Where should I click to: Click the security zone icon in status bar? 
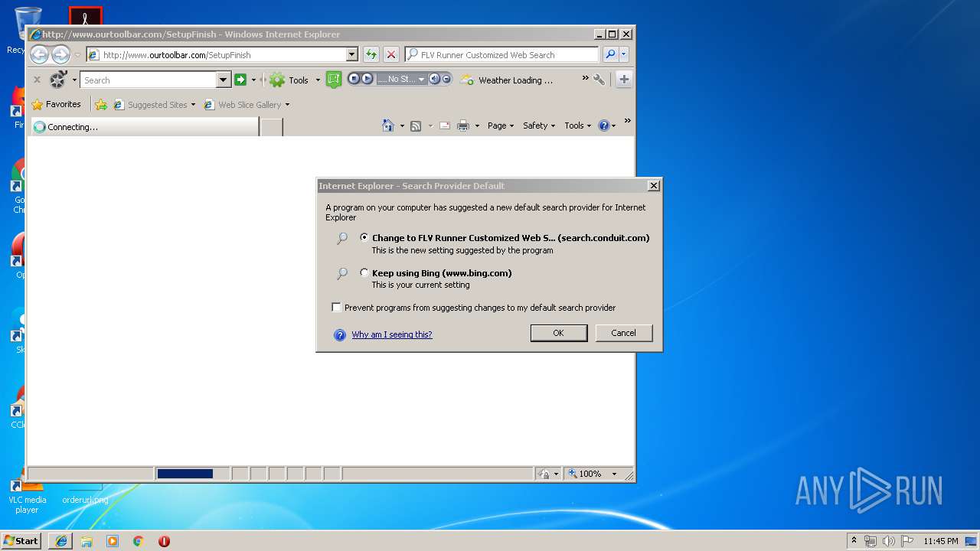[x=544, y=474]
